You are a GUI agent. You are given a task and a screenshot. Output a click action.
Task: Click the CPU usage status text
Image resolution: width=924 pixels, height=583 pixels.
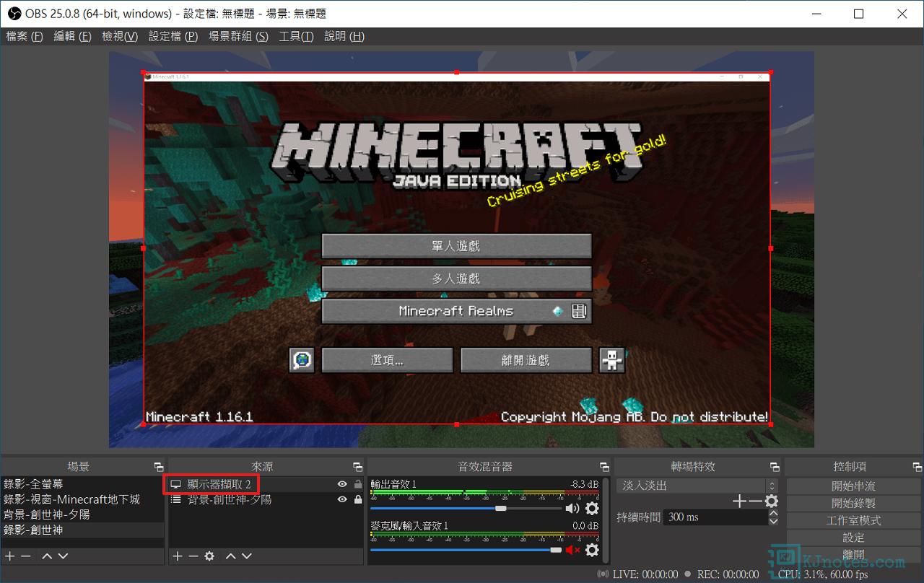823,574
